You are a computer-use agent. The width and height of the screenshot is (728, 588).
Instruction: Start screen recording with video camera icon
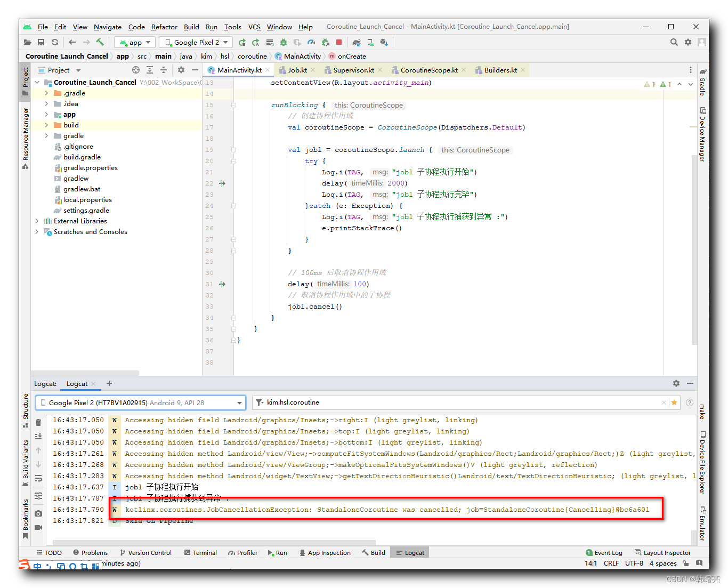(38, 527)
